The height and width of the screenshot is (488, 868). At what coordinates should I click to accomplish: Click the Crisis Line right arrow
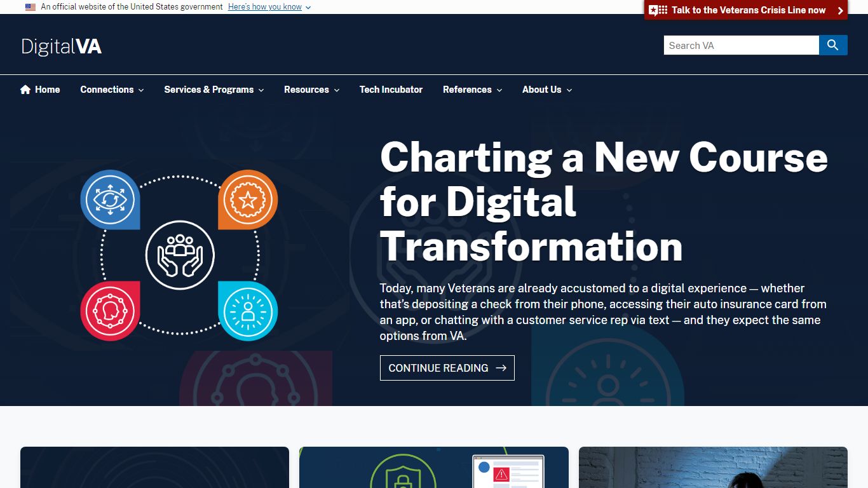840,10
